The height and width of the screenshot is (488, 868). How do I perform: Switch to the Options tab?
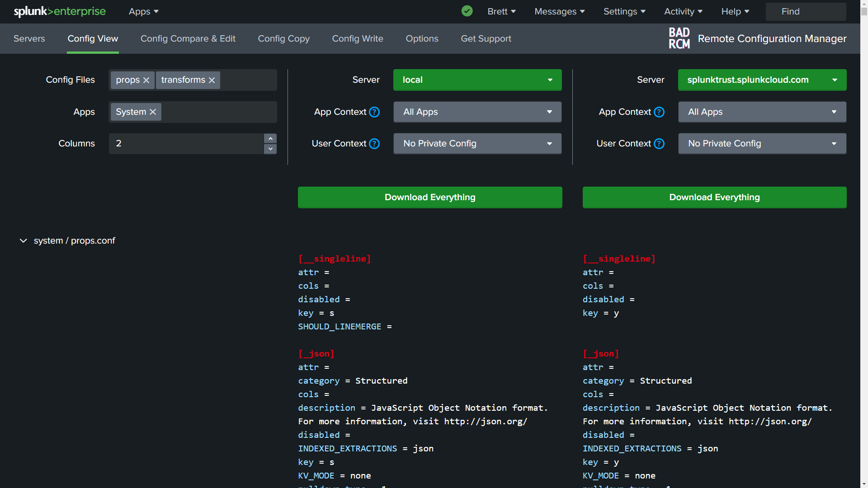pos(422,38)
